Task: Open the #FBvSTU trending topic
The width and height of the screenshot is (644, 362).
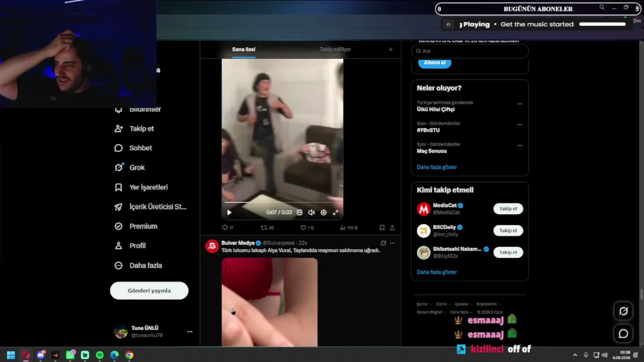Action: point(428,130)
